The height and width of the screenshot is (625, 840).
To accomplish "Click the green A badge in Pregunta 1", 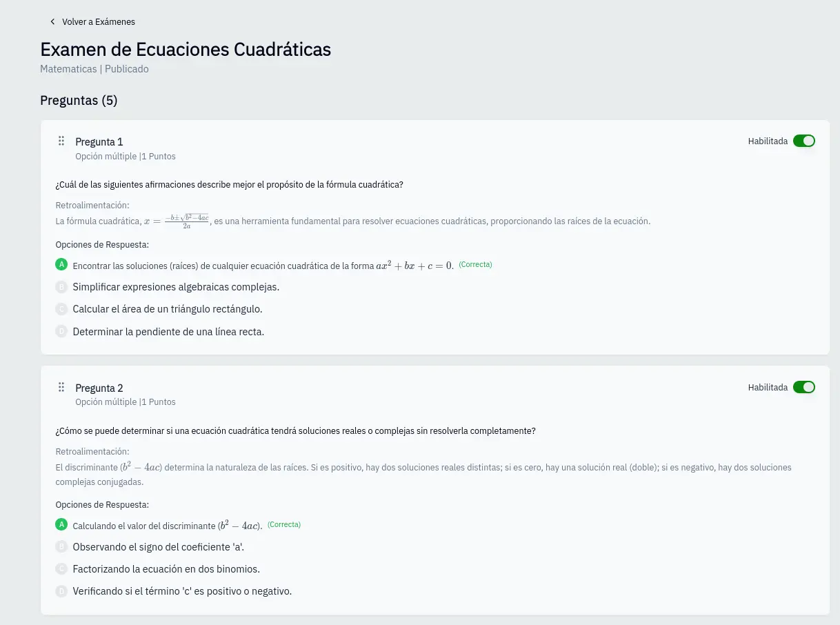I will pos(61,265).
